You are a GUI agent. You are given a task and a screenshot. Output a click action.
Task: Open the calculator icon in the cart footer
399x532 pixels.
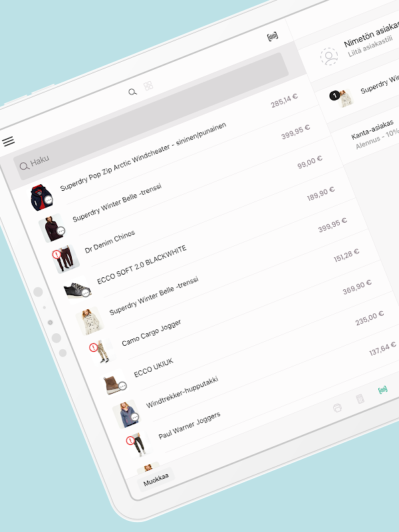[360, 399]
